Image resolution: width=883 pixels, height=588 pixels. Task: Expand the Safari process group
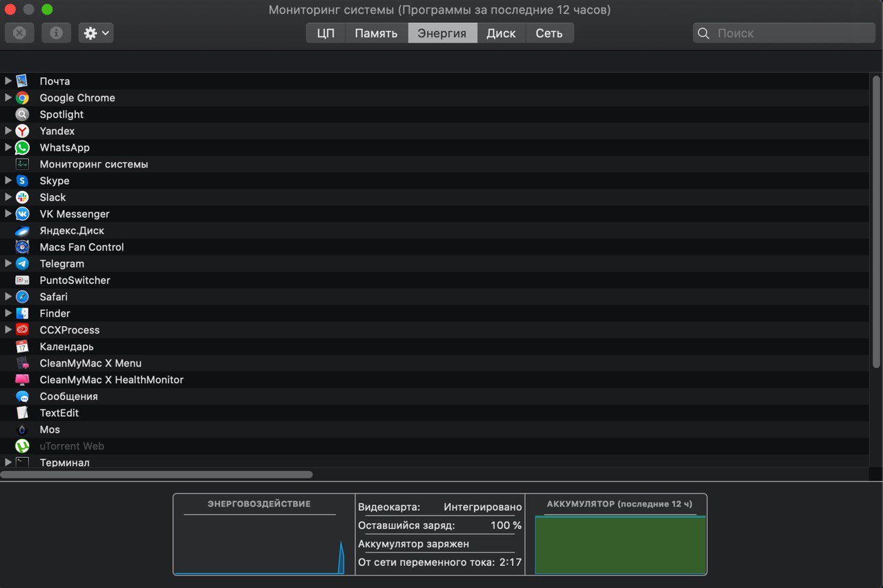tap(8, 296)
